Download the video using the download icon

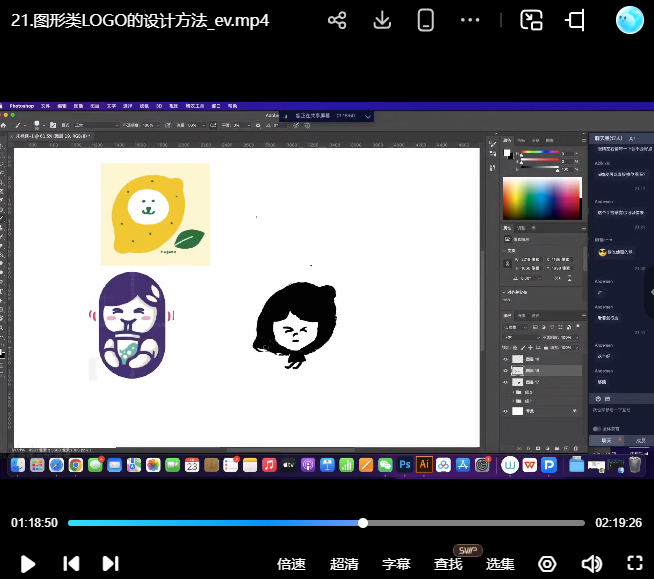coord(382,20)
